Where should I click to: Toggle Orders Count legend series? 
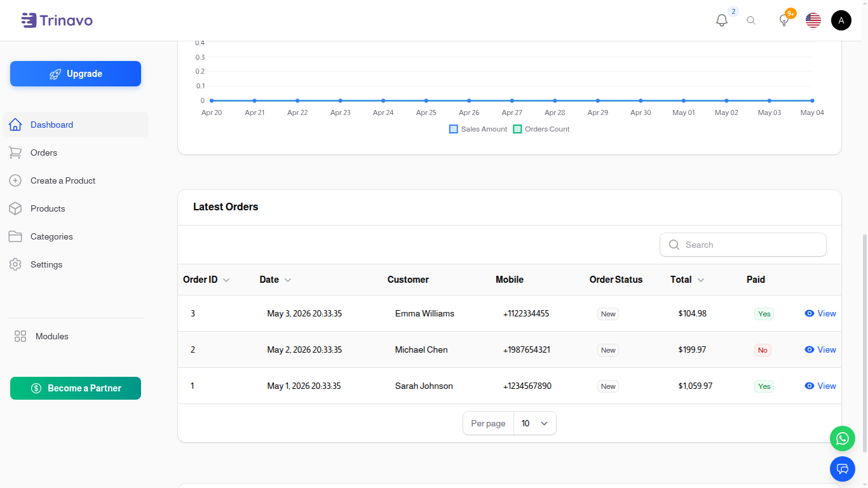[x=541, y=129]
